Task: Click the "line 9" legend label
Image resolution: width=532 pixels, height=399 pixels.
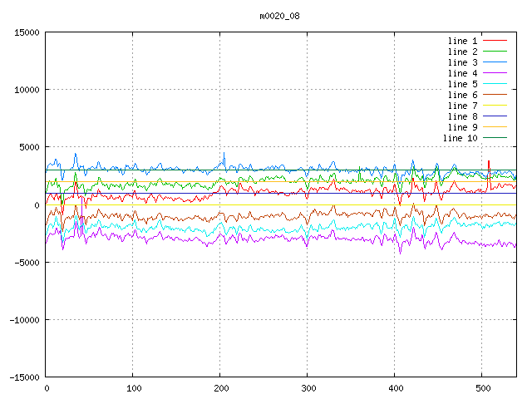Action: tap(462, 127)
